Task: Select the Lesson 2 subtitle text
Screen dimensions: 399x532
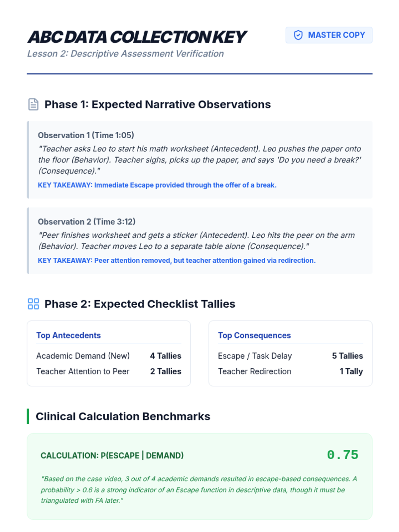Action: [x=125, y=54]
